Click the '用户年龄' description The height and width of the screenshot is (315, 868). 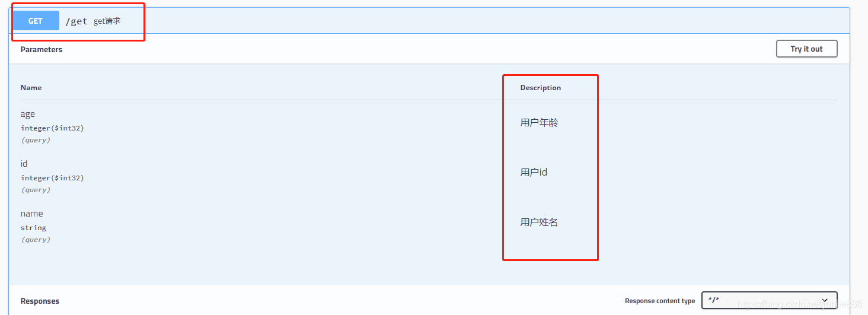(539, 123)
